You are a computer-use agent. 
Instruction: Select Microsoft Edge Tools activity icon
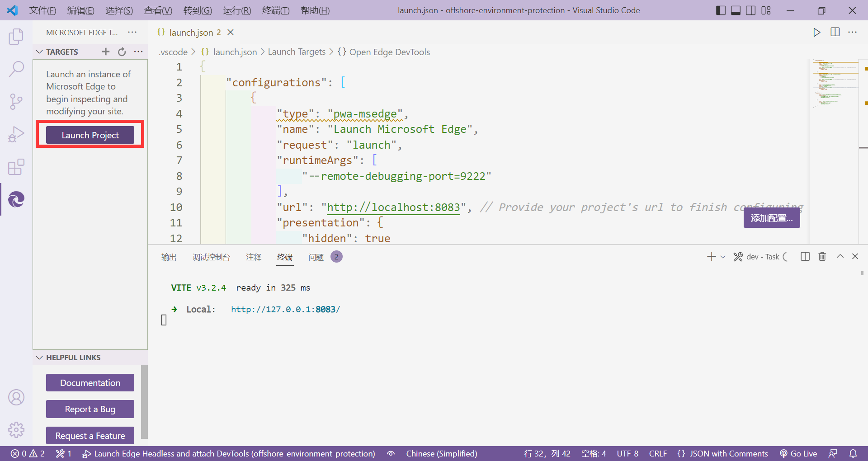16,199
